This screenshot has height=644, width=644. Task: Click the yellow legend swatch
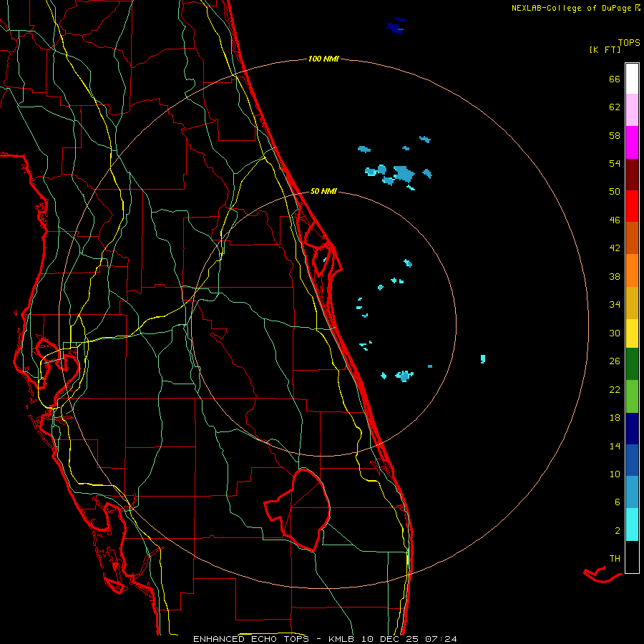click(x=632, y=333)
